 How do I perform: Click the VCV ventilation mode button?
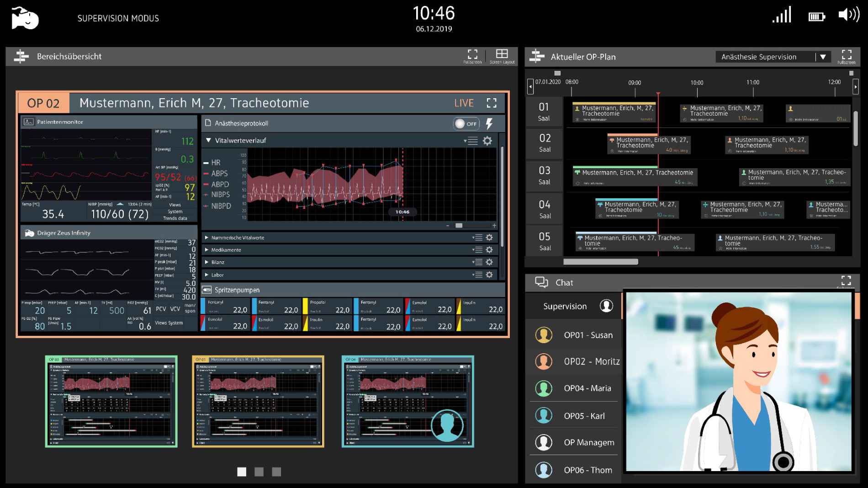point(175,309)
